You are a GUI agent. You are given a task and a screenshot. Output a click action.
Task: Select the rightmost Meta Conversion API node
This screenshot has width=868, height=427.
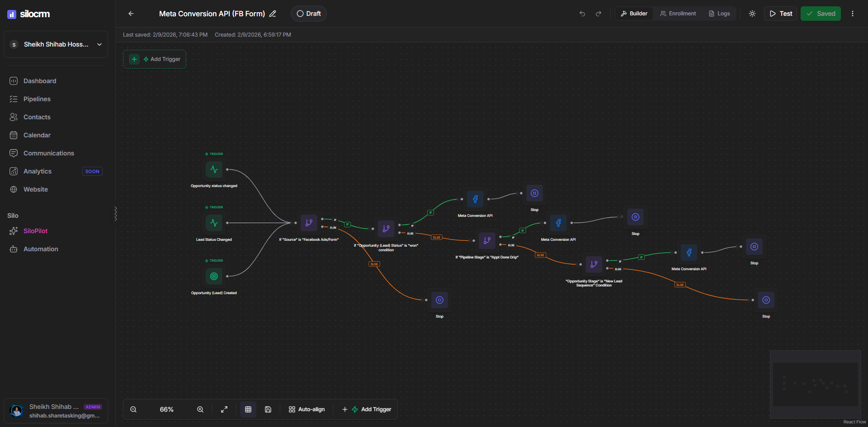click(689, 252)
